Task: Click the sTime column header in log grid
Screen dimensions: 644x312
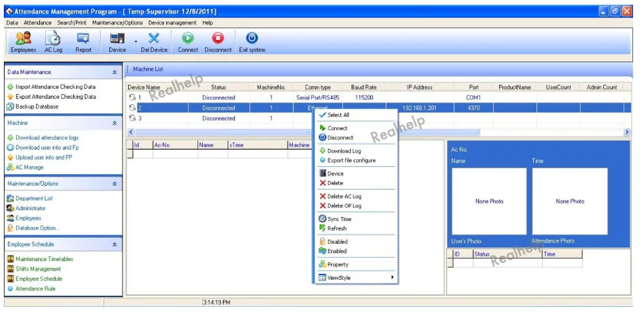Action: coord(258,145)
